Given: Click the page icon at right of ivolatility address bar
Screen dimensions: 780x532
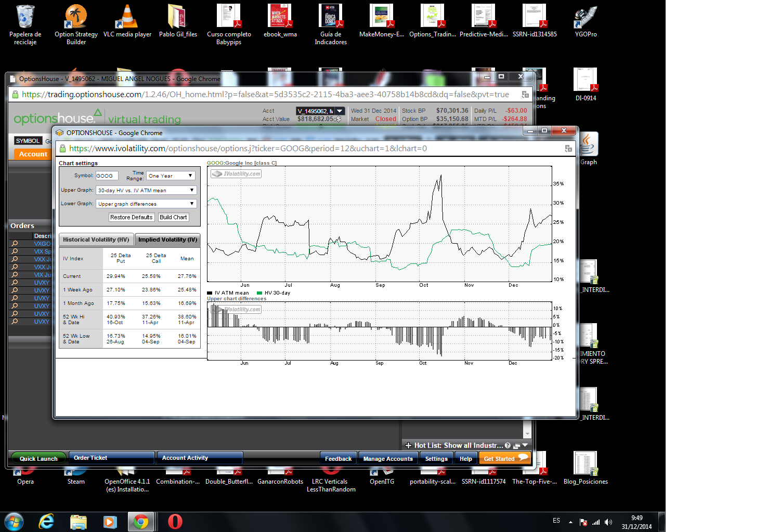Looking at the screenshot, I should pos(568,149).
